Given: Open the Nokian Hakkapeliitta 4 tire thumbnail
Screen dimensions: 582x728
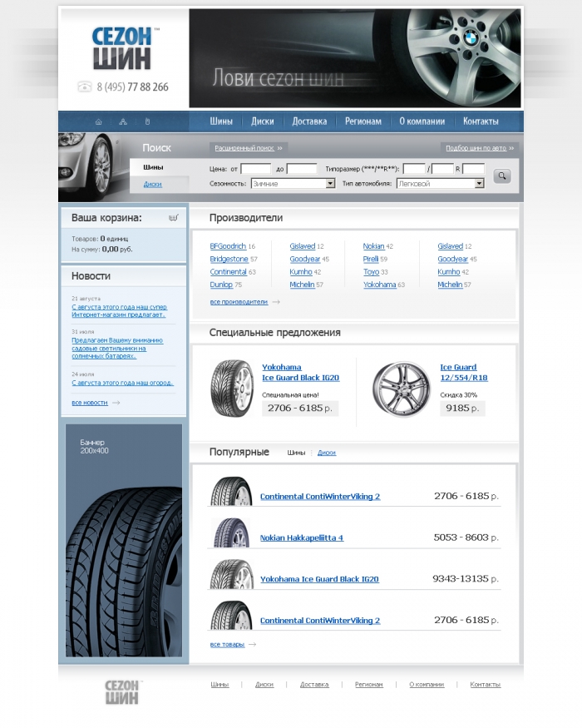Looking at the screenshot, I should (232, 532).
